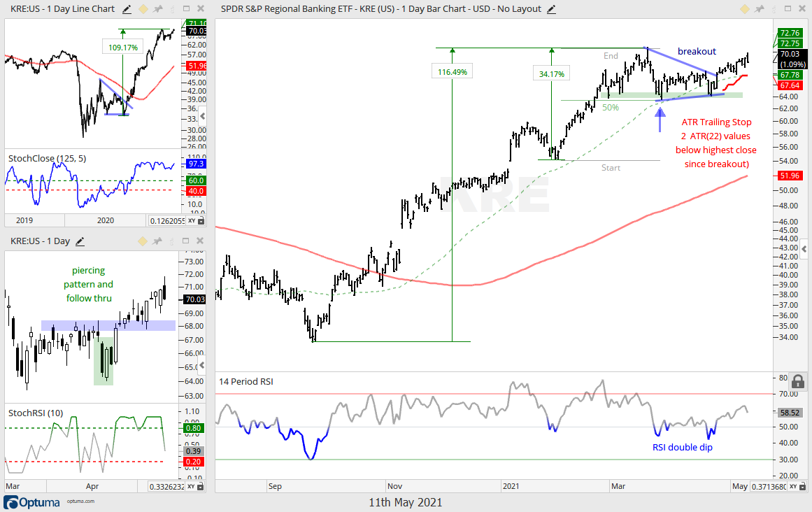The height and width of the screenshot is (512, 812).
Task: Pin the KRE:US 1 Day candlestick panel
Action: pos(157,241)
